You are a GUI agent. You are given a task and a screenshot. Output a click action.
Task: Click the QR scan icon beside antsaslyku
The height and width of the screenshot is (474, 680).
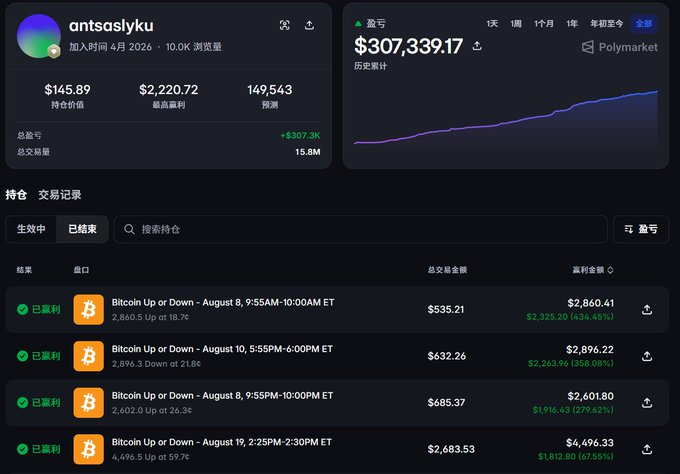point(284,25)
